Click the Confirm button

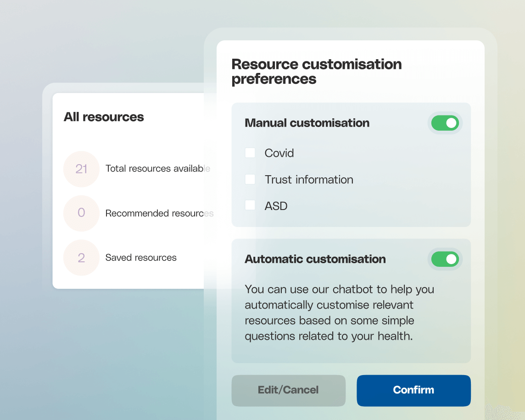coord(413,391)
